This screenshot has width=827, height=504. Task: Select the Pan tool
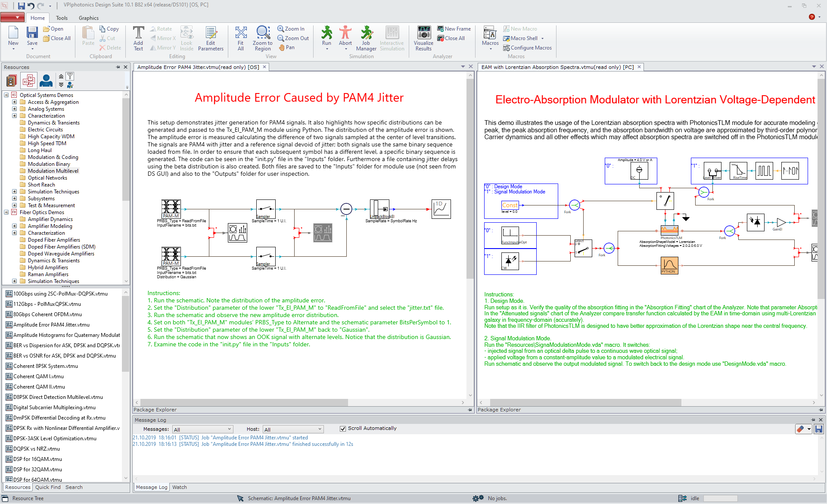(x=286, y=47)
